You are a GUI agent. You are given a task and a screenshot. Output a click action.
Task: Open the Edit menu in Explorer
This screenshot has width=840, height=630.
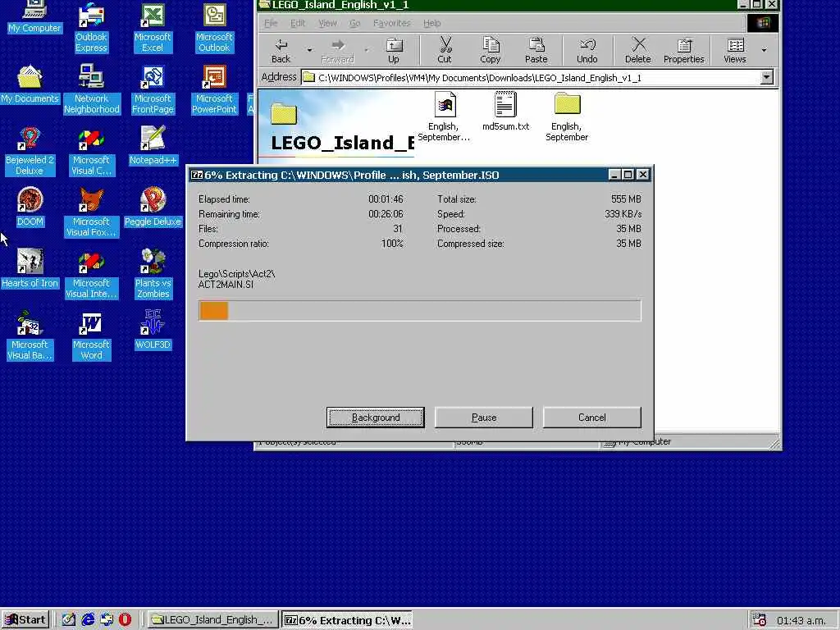click(x=298, y=23)
